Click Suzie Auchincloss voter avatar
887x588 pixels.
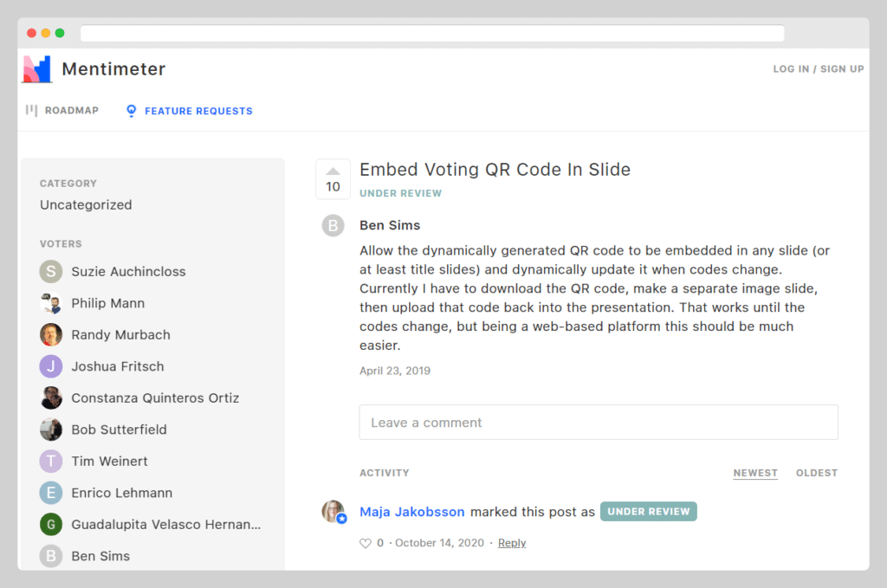coord(51,272)
